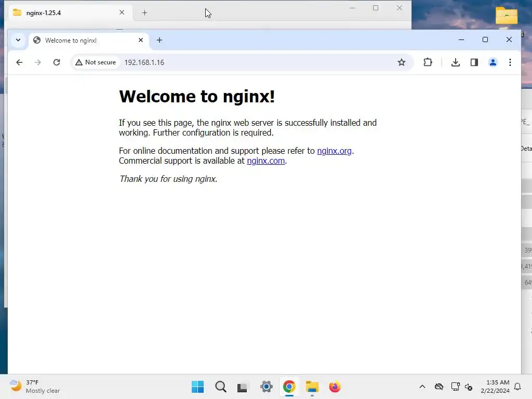This screenshot has height=399, width=532.
Task: Add a new tab in File Explorer
Action: pyautogui.click(x=144, y=13)
